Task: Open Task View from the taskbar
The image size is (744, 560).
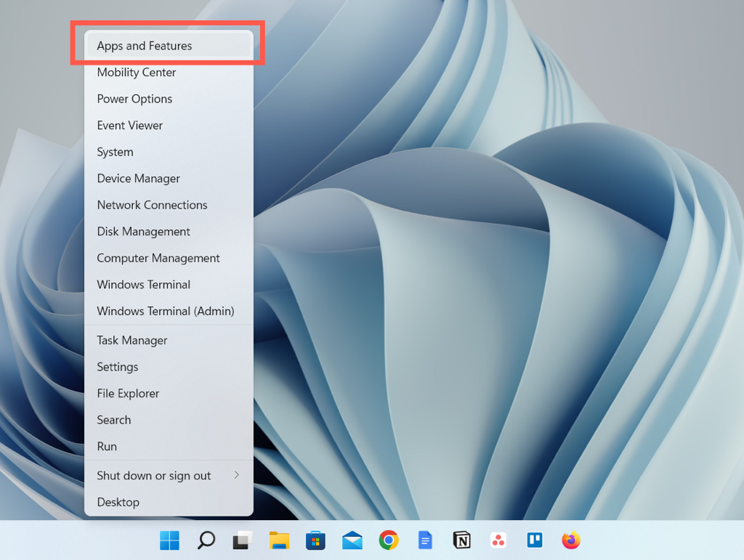Action: coord(243,540)
